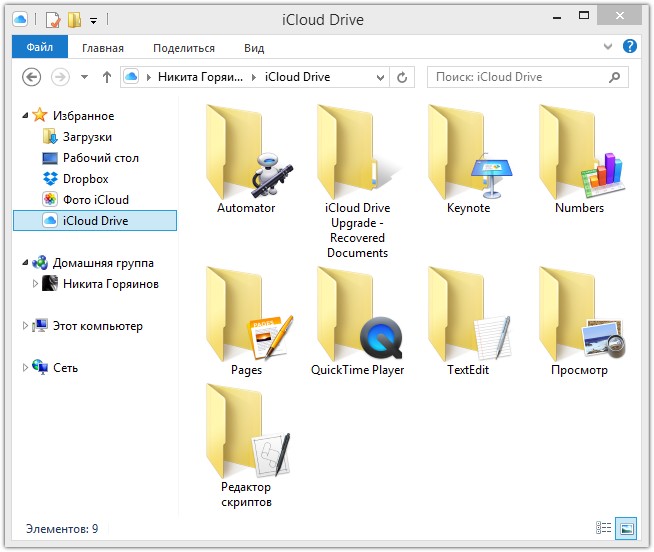Viewport: 654px width, 552px height.
Task: Select Никита Горяинов in the navigation pane
Action: (111, 284)
